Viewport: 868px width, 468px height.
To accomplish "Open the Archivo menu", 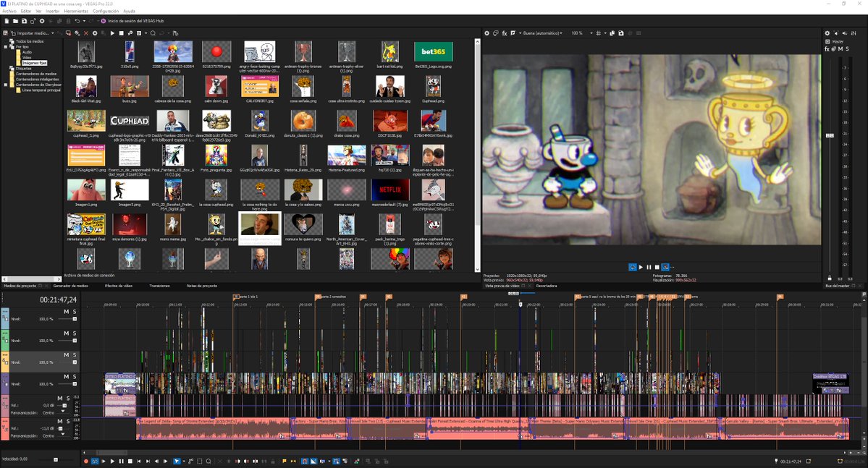I will pyautogui.click(x=9, y=11).
